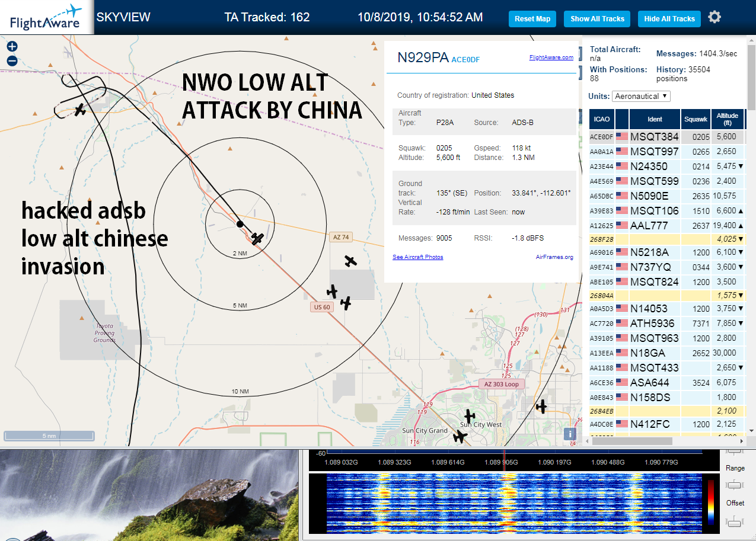The width and height of the screenshot is (756, 541).
Task: Click the table's horizontal scrollbar left arrow
Action: (589, 441)
